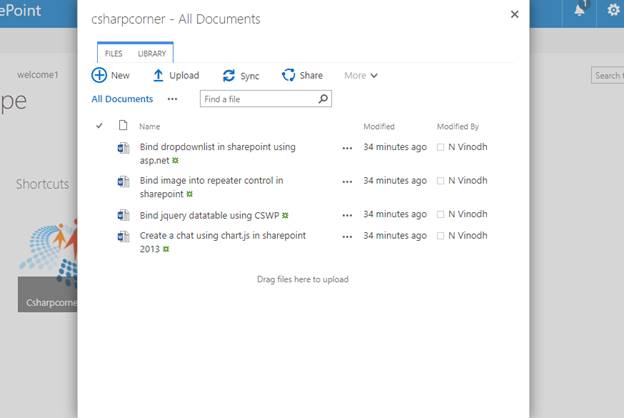Close the All Documents dialog

pyautogui.click(x=515, y=14)
